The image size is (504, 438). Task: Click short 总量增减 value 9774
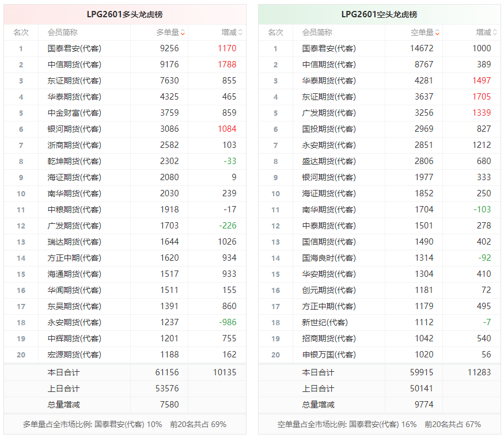pos(424,405)
